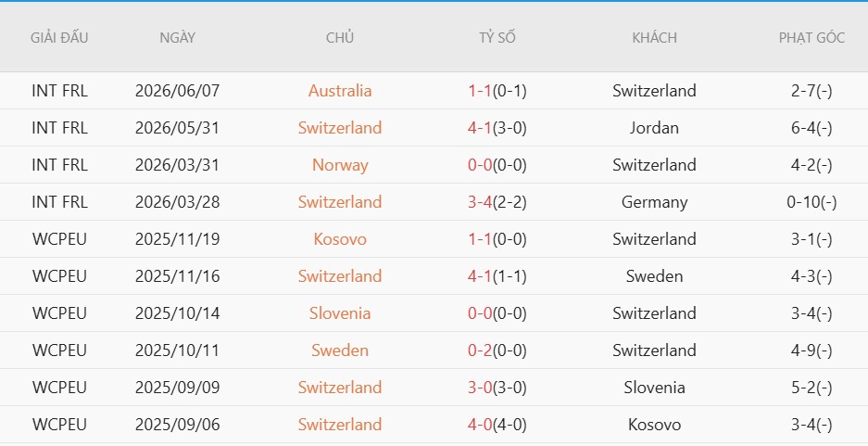
Task: Select the 0-2(0-0) Sweden match score
Action: coord(497,350)
